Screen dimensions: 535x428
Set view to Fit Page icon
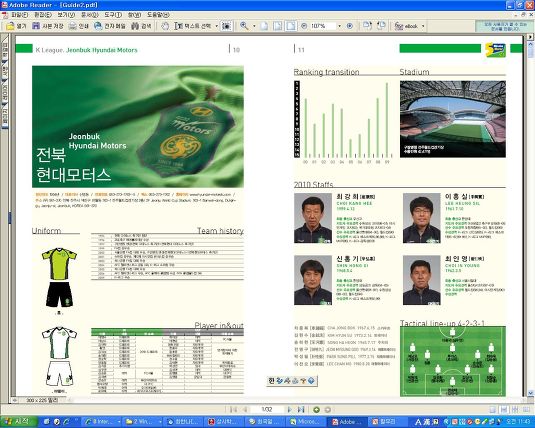[278, 26]
